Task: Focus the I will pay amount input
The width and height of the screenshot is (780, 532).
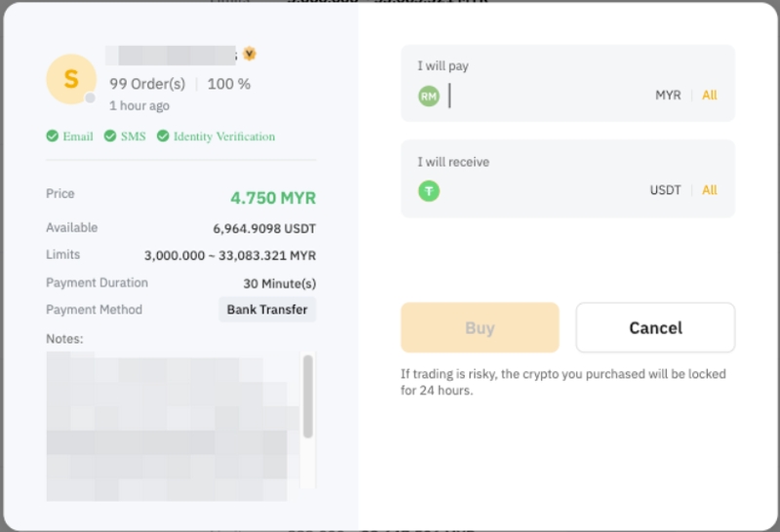Action: 547,95
